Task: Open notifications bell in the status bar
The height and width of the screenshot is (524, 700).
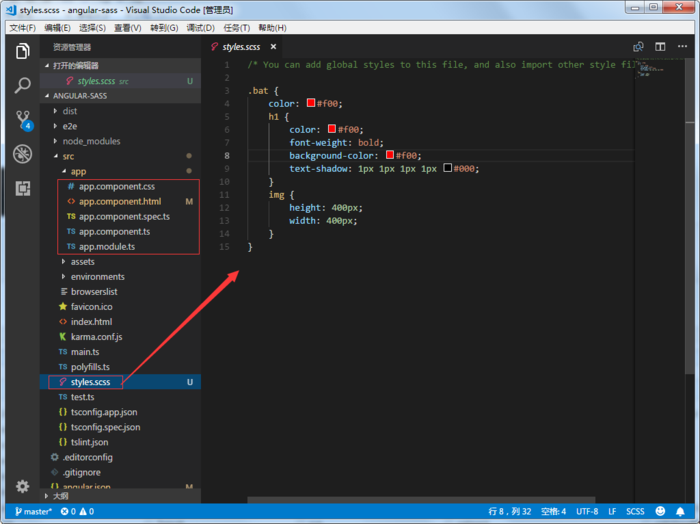Action: coord(680,511)
